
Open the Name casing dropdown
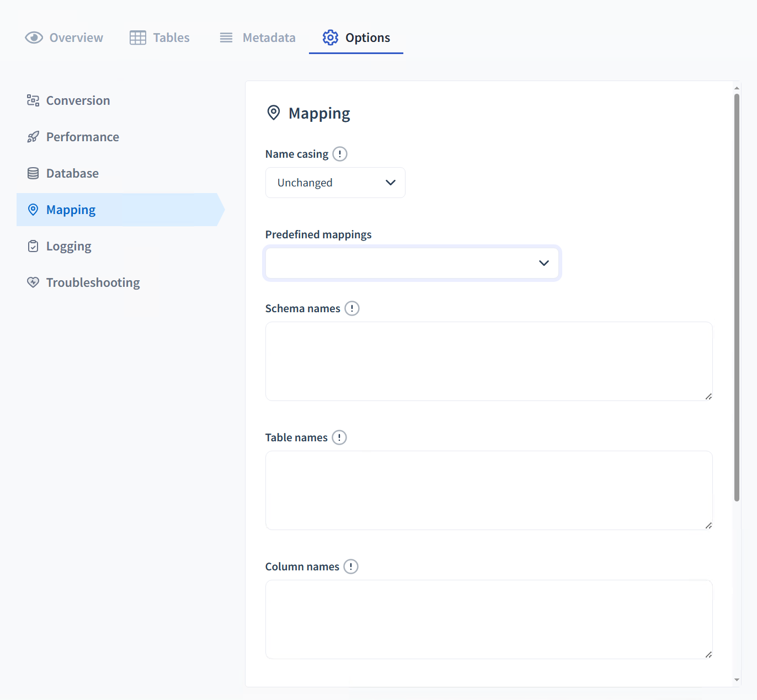[335, 183]
